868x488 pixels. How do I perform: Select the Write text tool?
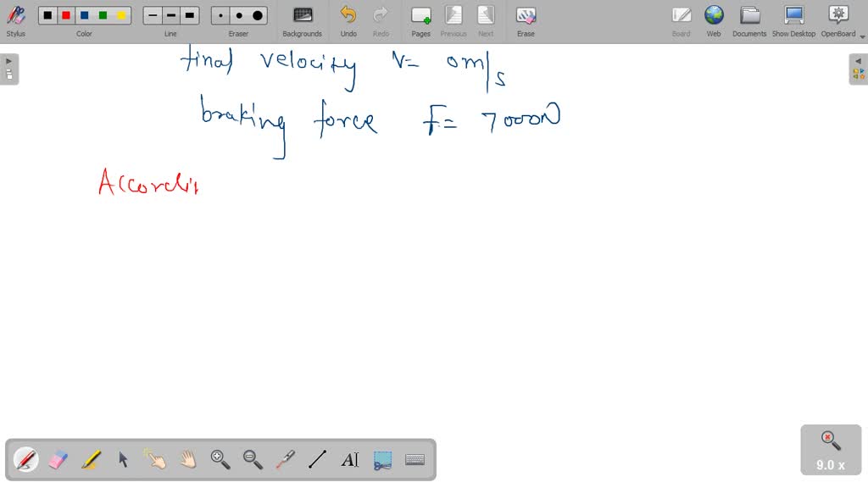pos(350,459)
